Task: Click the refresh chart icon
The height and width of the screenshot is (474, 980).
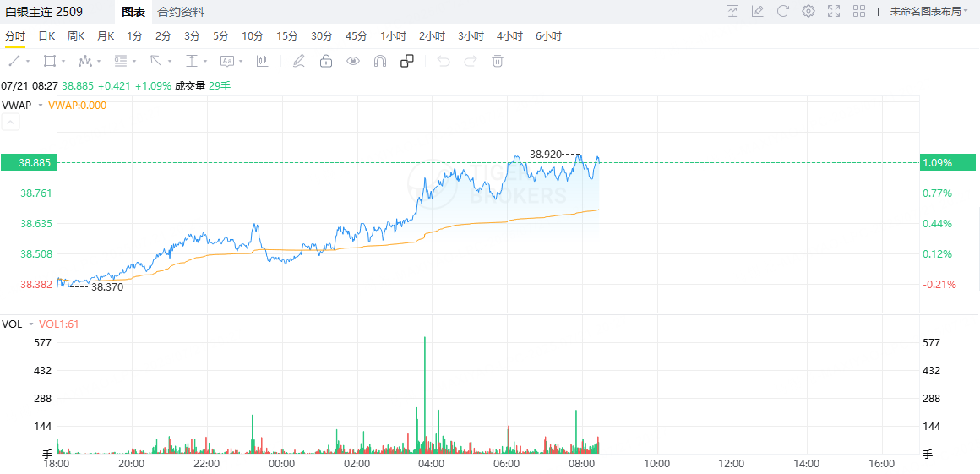Action: [x=782, y=11]
